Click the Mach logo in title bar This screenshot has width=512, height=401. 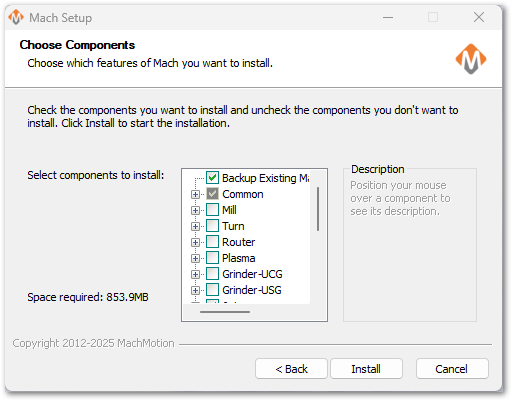coord(16,17)
